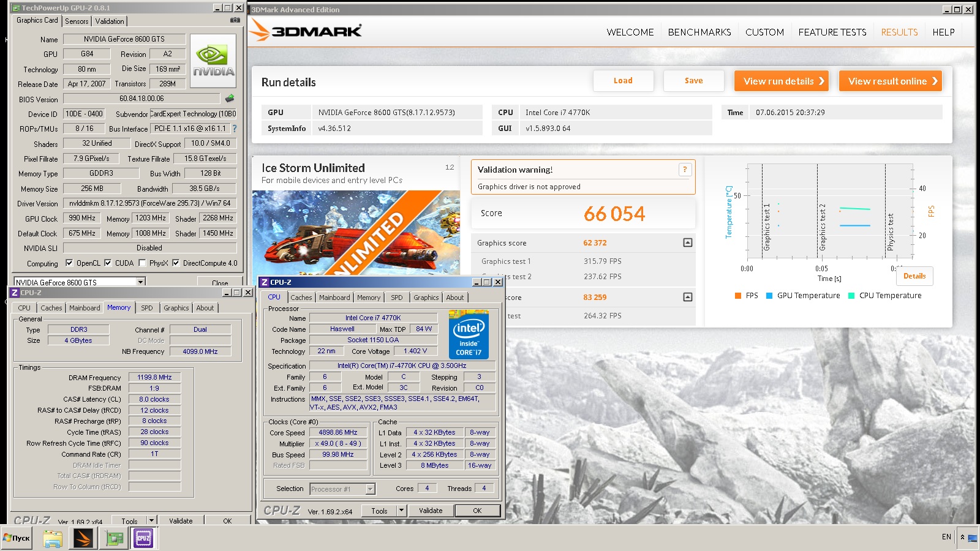Viewport: 980px width, 551px height.
Task: Open the 3DMark icon in the taskbar
Action: pos(83,538)
